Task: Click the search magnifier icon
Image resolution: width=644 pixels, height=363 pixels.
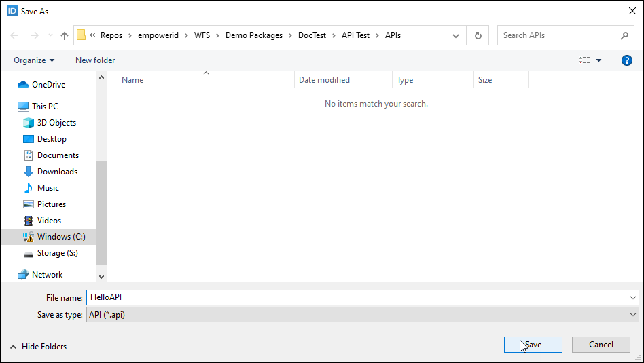Action: tap(624, 35)
